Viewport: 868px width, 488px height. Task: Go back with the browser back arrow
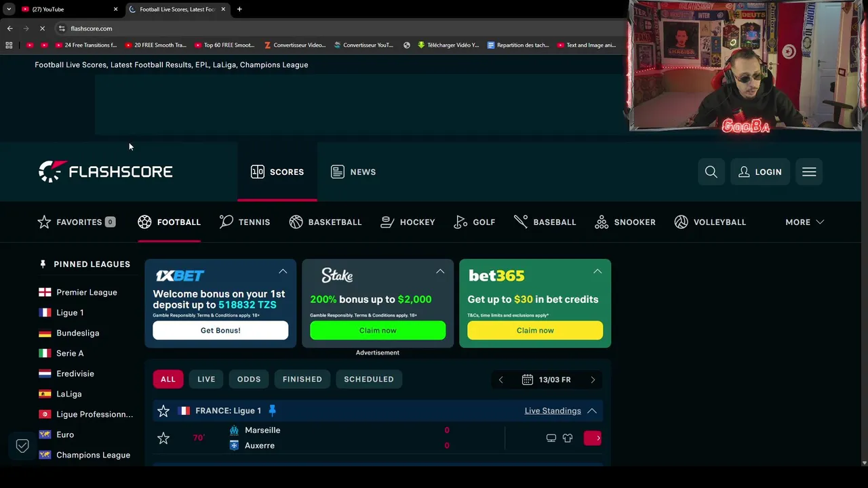[9, 28]
